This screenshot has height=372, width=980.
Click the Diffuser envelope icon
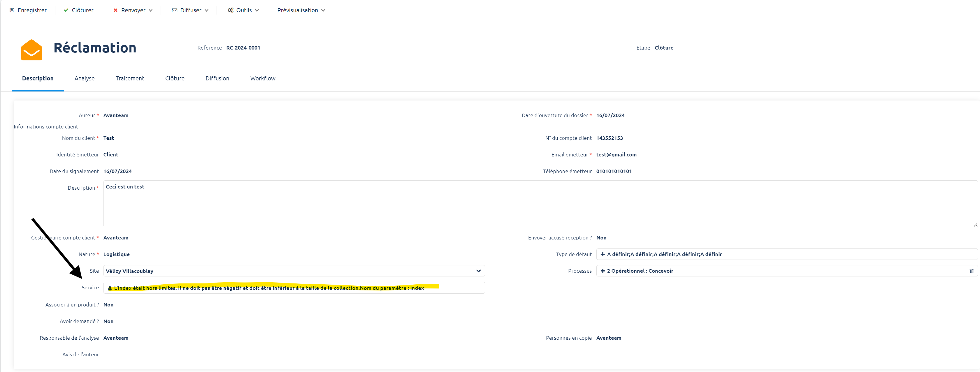point(175,10)
